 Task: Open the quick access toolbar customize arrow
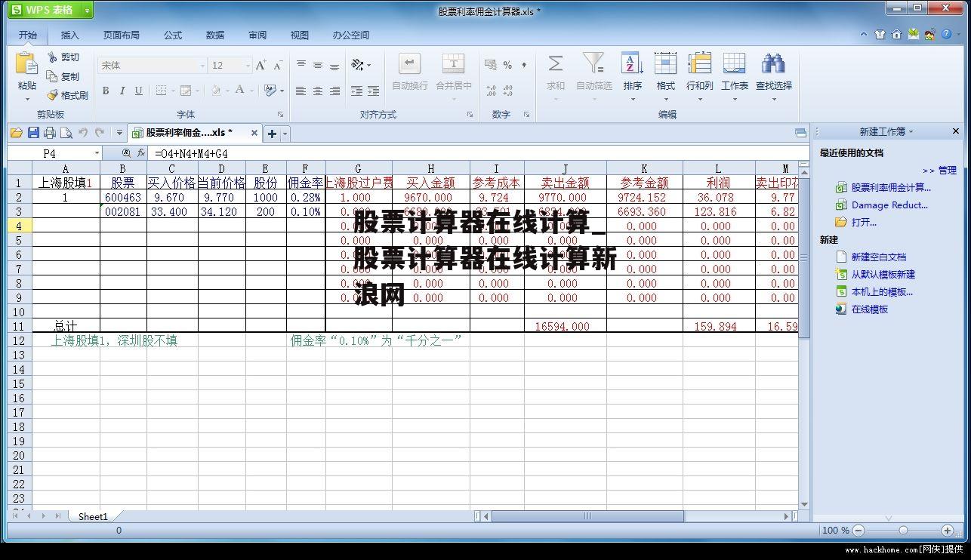(x=119, y=133)
